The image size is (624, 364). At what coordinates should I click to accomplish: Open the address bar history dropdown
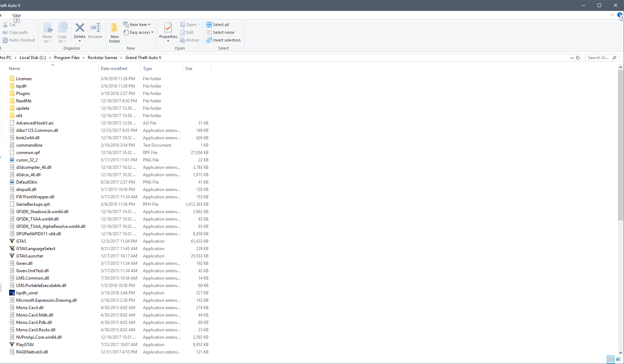tap(572, 58)
